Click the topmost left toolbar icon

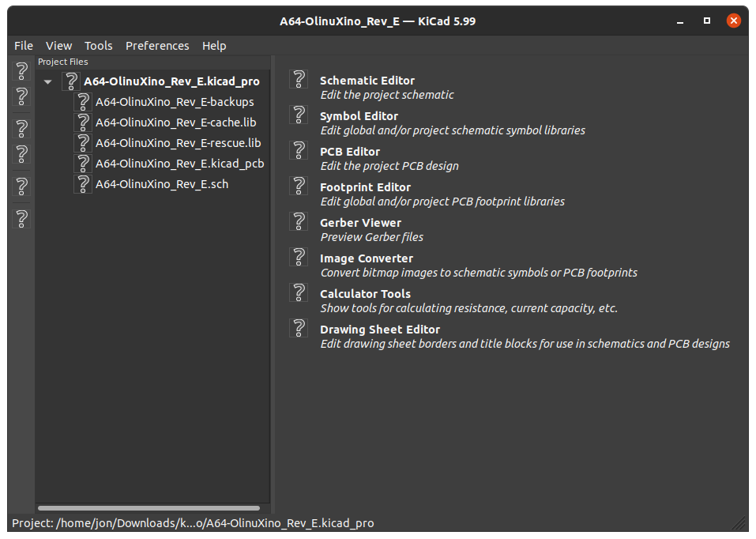pos(22,72)
